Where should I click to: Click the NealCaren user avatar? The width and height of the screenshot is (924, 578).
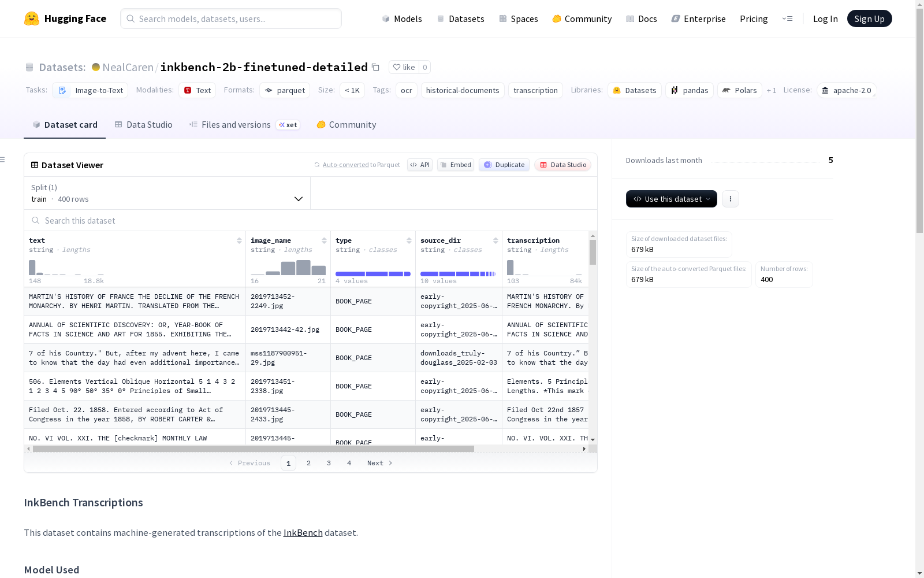pyautogui.click(x=96, y=67)
